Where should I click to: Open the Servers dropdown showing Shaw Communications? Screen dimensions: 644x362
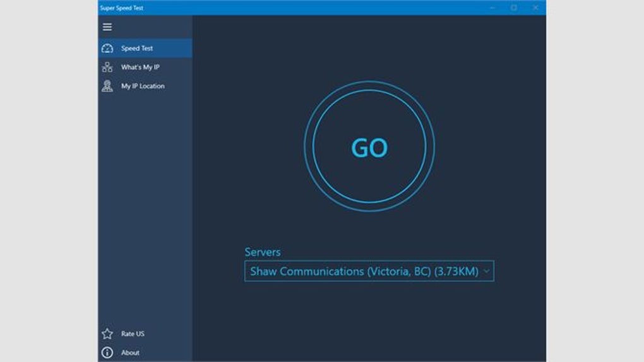pyautogui.click(x=369, y=271)
